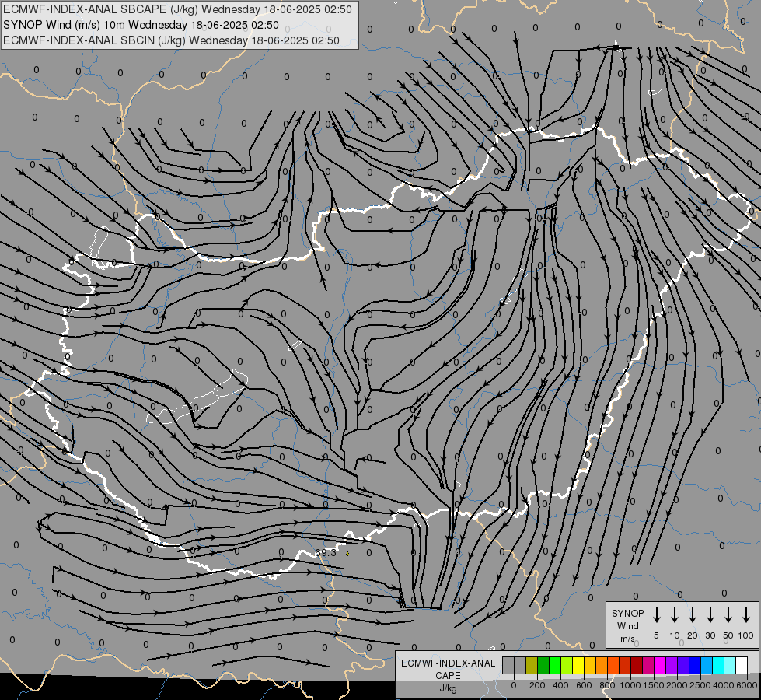
Task: Click the CAPE word in the colour legend
Action: click(448, 676)
